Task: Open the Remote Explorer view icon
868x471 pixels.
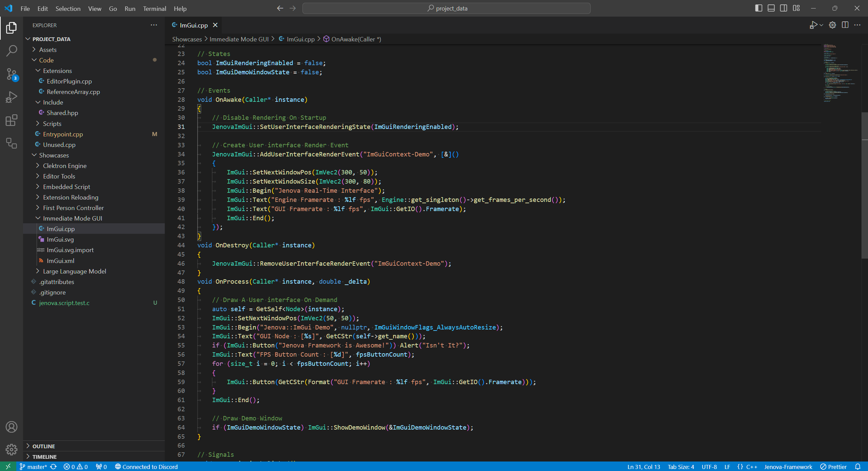Action: 12,143
